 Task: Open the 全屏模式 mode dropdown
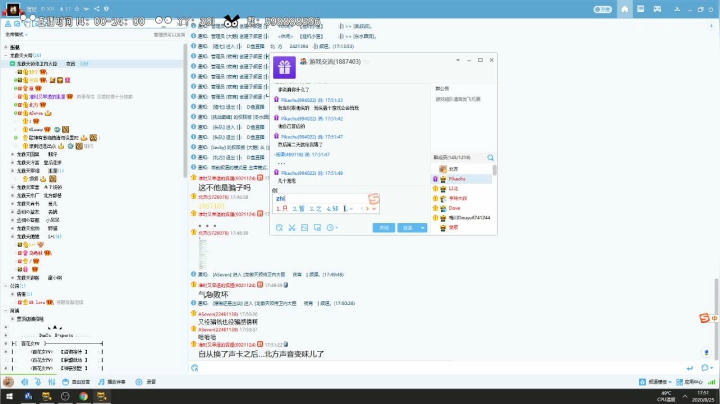pos(16,34)
